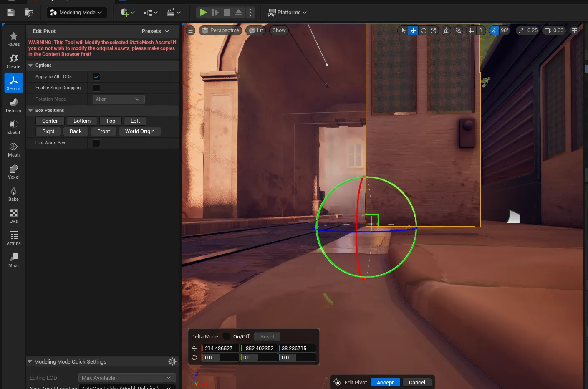
Task: Save the current level with the disk icon
Action: pos(11,13)
